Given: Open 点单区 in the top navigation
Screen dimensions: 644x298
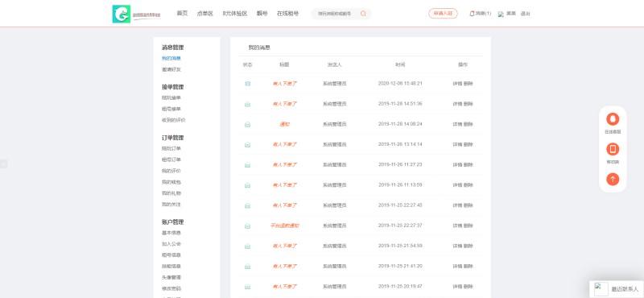Looking at the screenshot, I should pos(205,14).
